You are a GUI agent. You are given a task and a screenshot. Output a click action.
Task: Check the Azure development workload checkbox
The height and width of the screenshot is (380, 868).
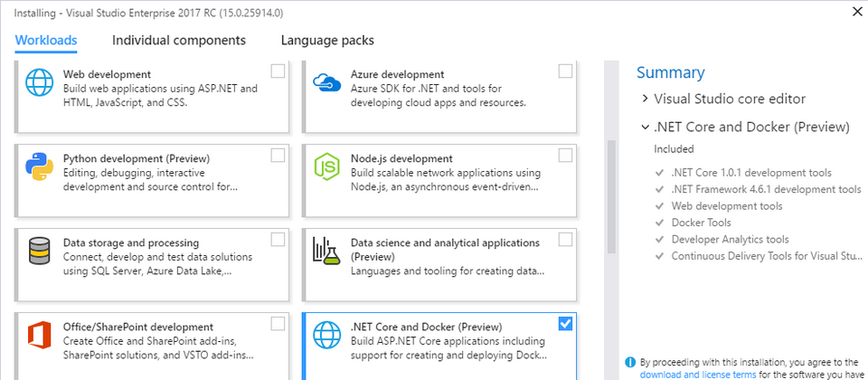565,71
